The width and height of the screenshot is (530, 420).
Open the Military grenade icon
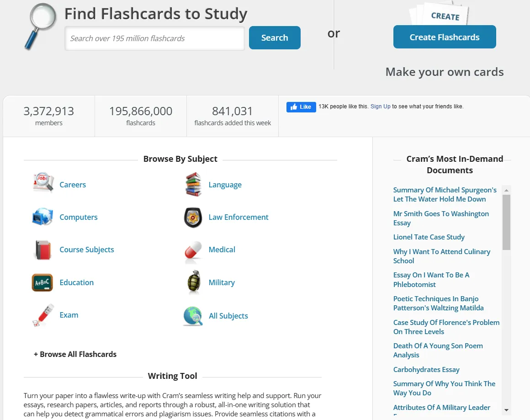click(x=194, y=282)
